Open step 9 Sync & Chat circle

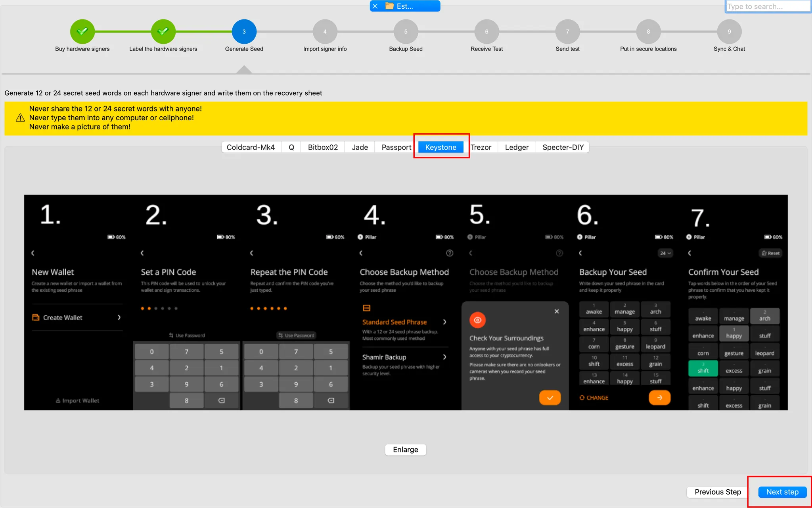click(x=729, y=31)
